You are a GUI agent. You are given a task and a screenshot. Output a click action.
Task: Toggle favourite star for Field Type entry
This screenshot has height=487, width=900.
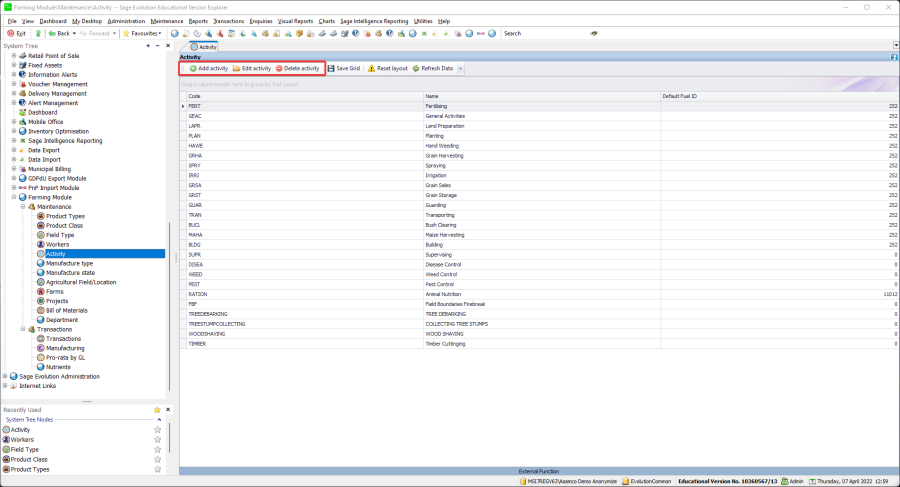coord(157,449)
